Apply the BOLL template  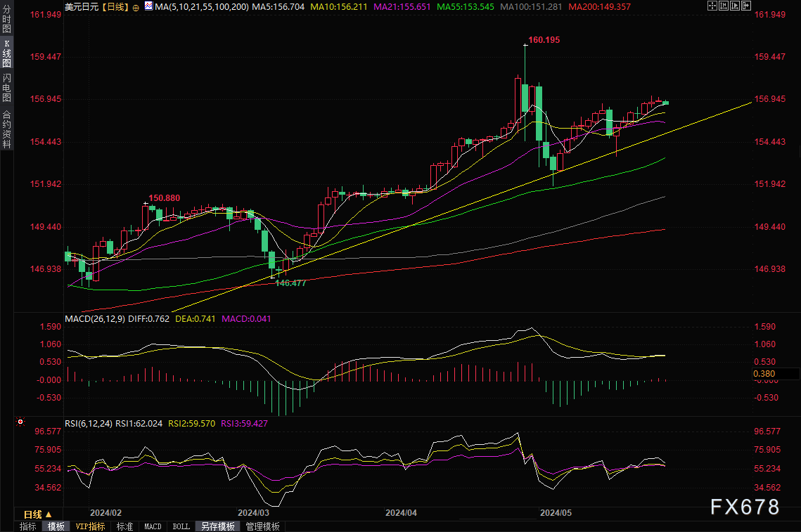[181, 526]
